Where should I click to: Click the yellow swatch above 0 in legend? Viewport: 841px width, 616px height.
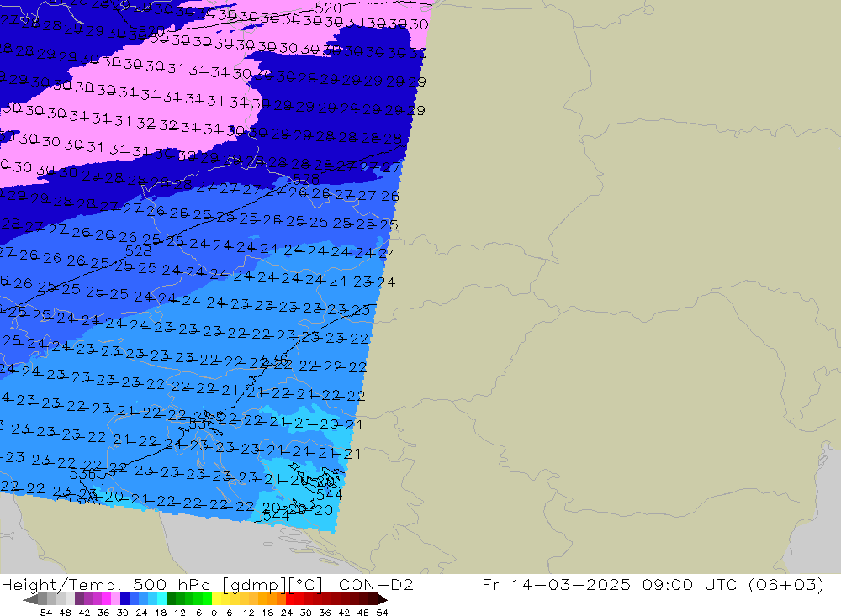point(216,599)
